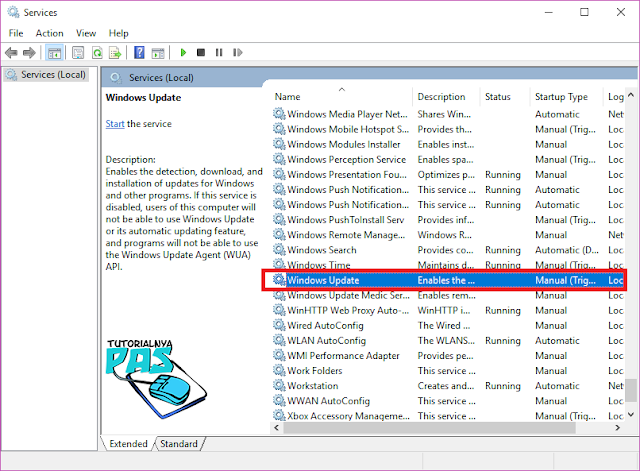Click the Restart Service icon
The image size is (640, 471).
tap(238, 52)
